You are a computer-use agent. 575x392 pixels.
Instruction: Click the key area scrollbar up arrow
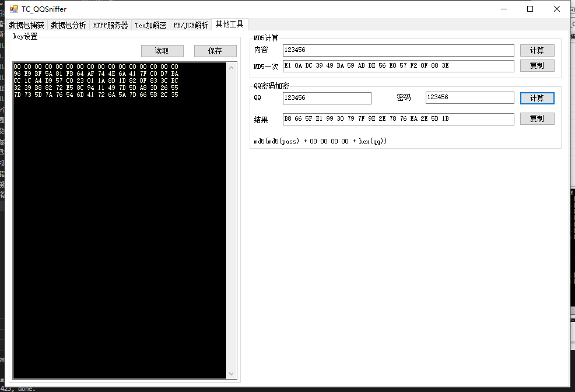[x=232, y=68]
